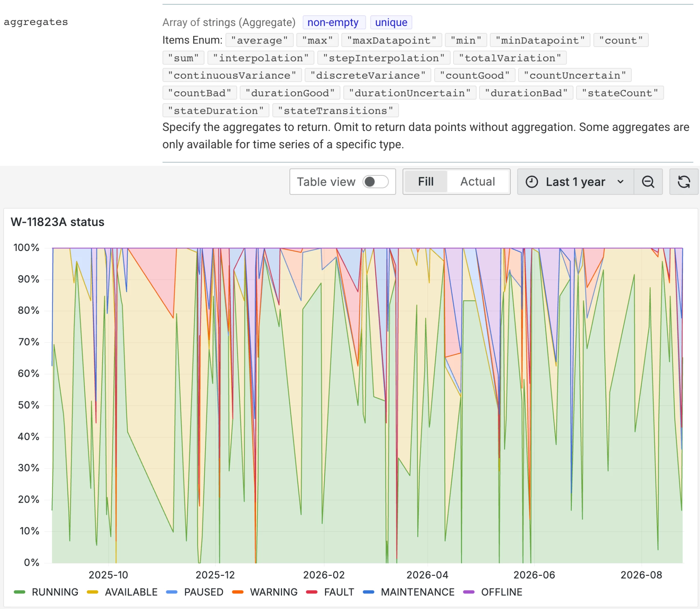Click the zoom out time range icon
Screen dimensions: 700x609
pyautogui.click(x=648, y=182)
